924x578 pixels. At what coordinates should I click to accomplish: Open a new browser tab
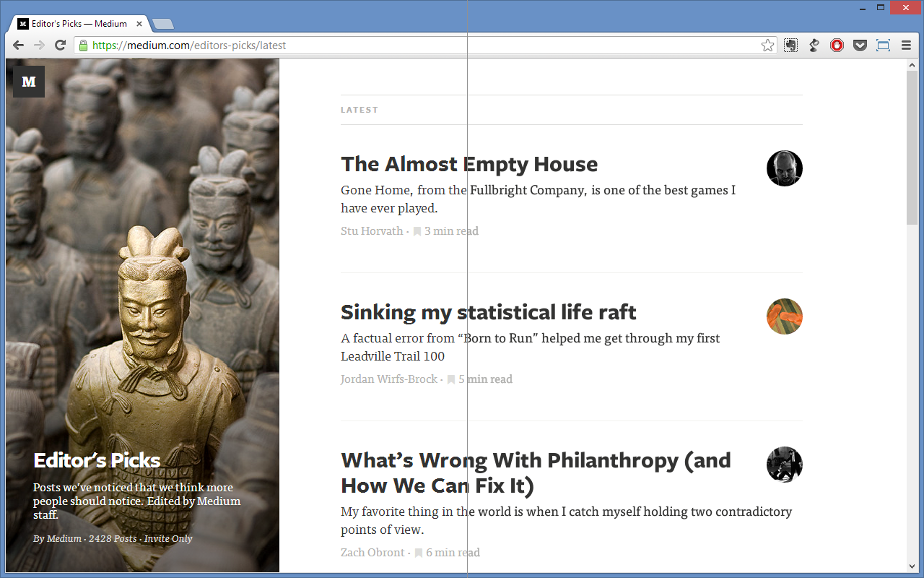(164, 25)
